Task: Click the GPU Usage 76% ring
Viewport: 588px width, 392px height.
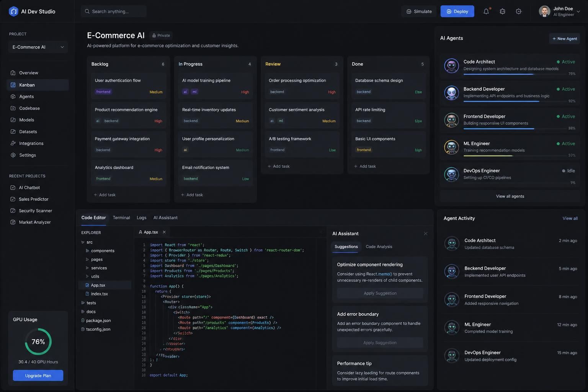Action: tap(38, 341)
